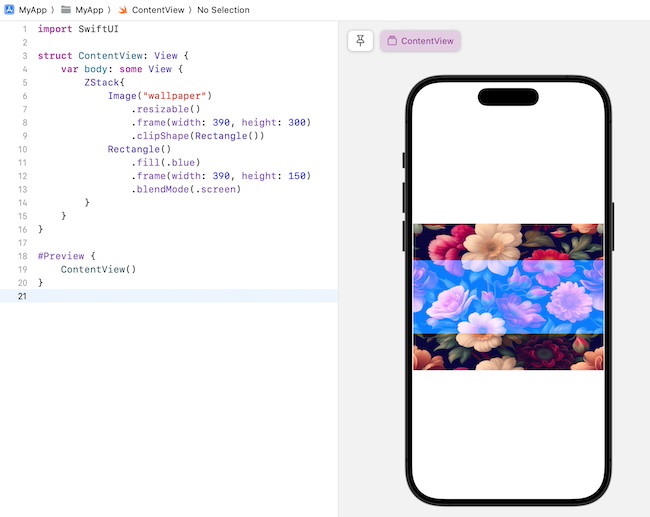Click the height value 150 on line 12

297,176
